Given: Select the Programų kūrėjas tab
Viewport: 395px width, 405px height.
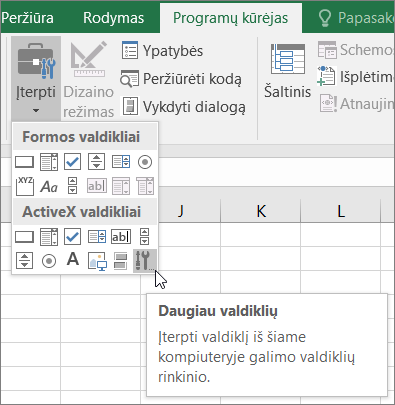Looking at the screenshot, I should [231, 18].
